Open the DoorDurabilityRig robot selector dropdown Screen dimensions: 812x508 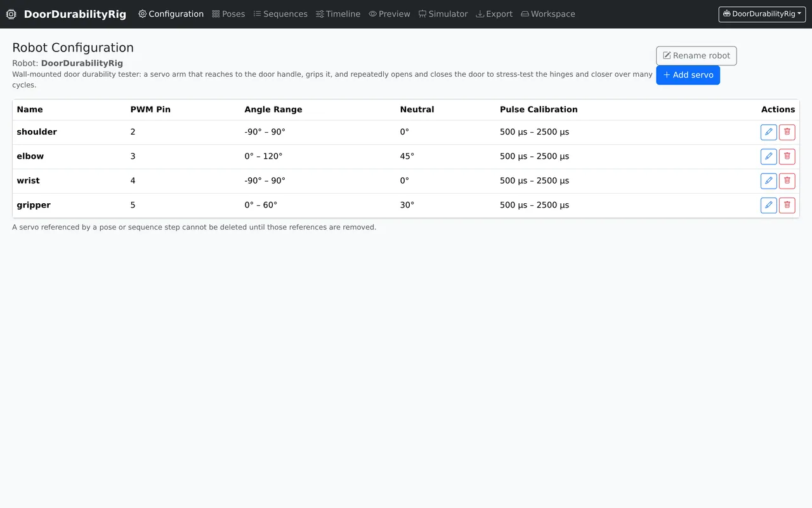(x=762, y=14)
